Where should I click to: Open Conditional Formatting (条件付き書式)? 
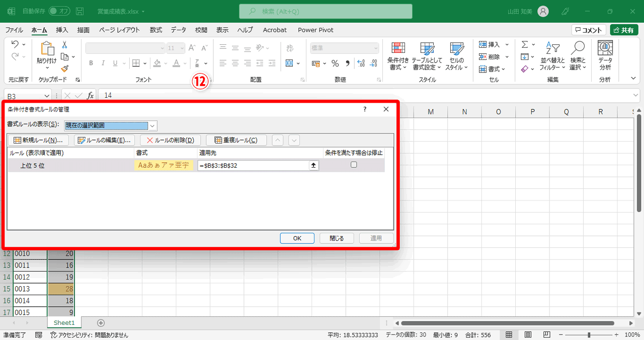[x=398, y=56]
